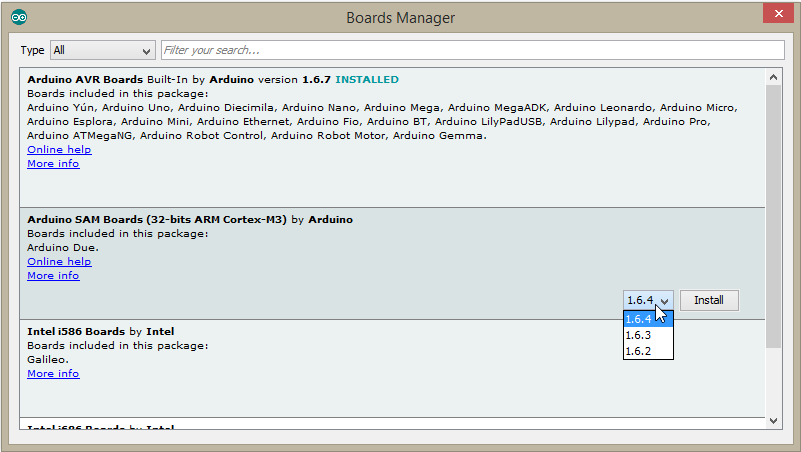This screenshot has width=801, height=452.
Task: Open More info link for Arduino AVR Boards
Action: tap(53, 163)
